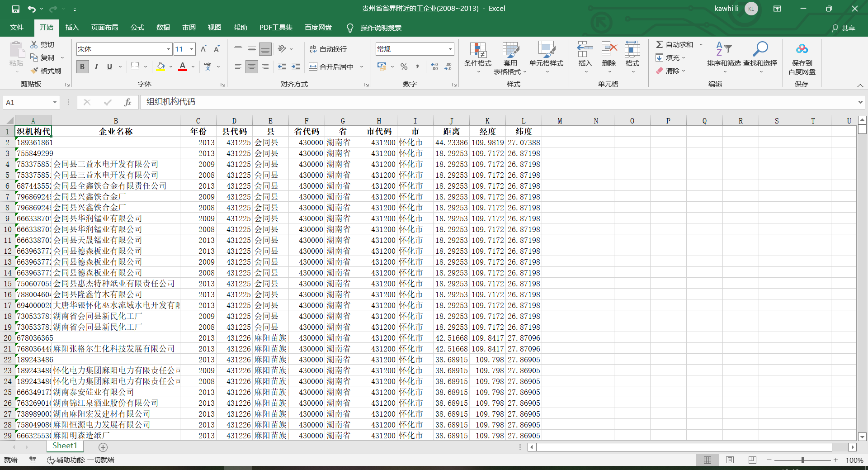This screenshot has height=470, width=868.
Task: Click the AutoSum (自动求和) icon
Action: coord(660,44)
